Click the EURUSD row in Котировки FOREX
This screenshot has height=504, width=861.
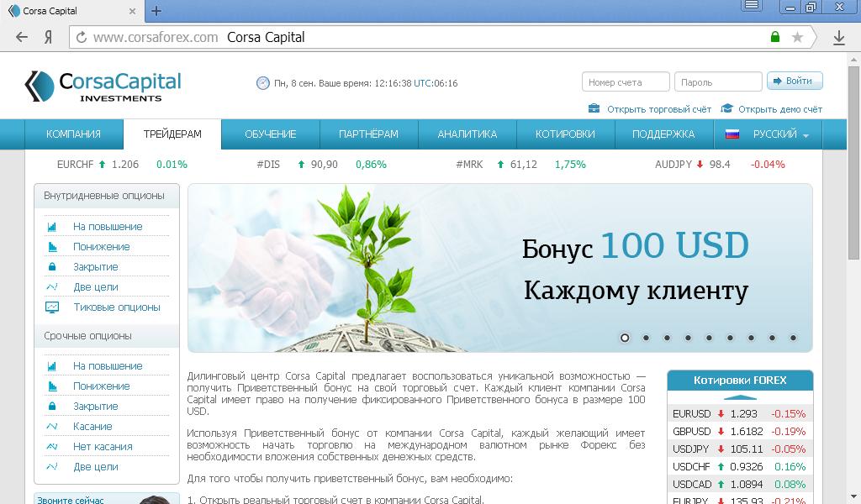(740, 414)
